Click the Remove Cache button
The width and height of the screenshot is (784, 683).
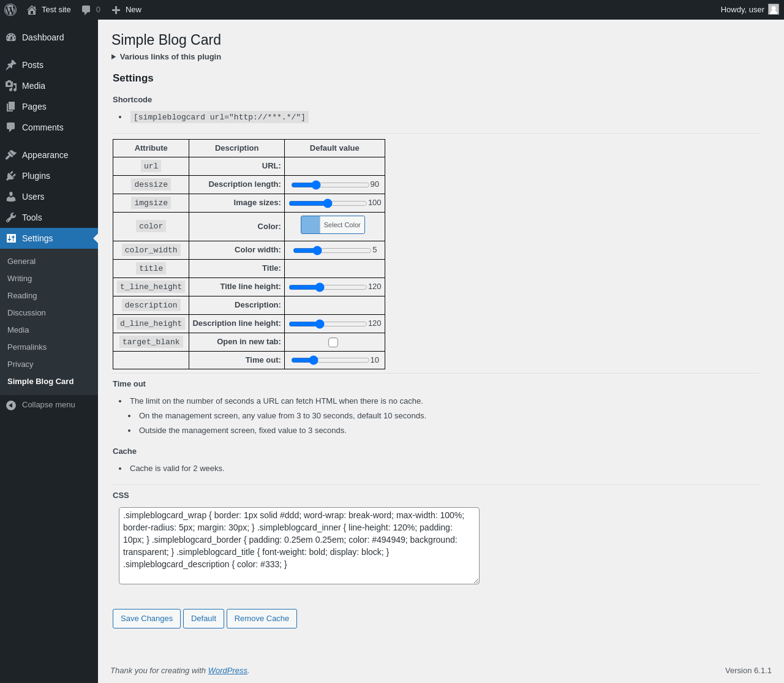tap(262, 619)
